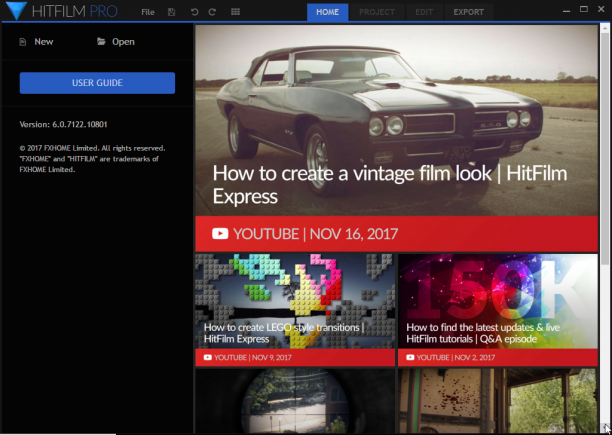Screen dimensions: 612x435
Task: Click the YOUTUBE | NOV 9, 2017 label
Action: [253, 357]
